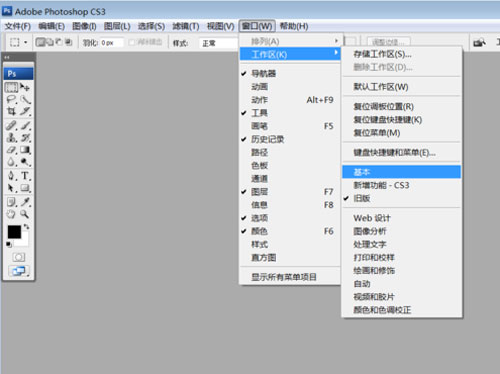Viewport: 500px width, 374px height.
Task: Uncheck 导航器 in Window menu
Action: 290,74
